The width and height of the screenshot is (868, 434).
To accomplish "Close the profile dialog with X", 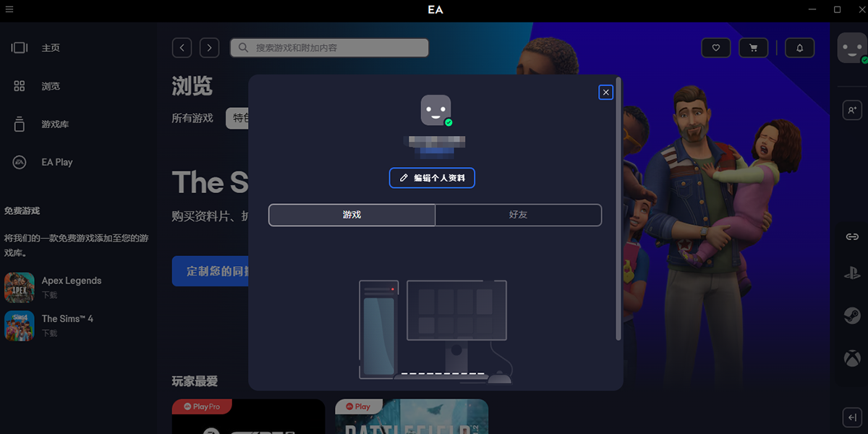I will tap(606, 92).
